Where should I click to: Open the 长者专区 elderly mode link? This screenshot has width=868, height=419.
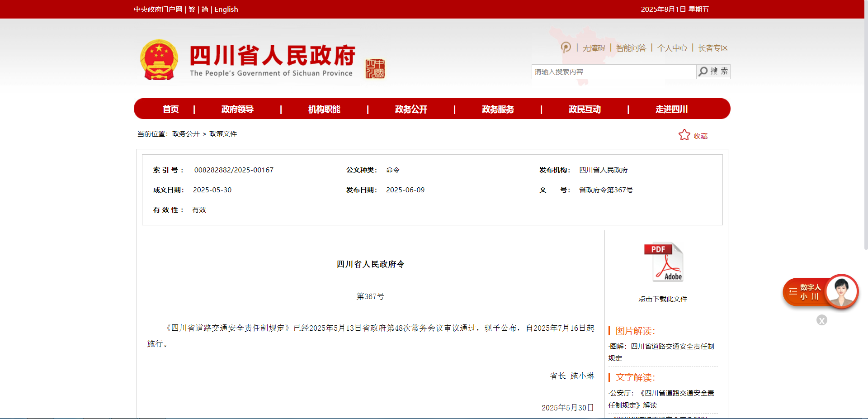point(712,48)
